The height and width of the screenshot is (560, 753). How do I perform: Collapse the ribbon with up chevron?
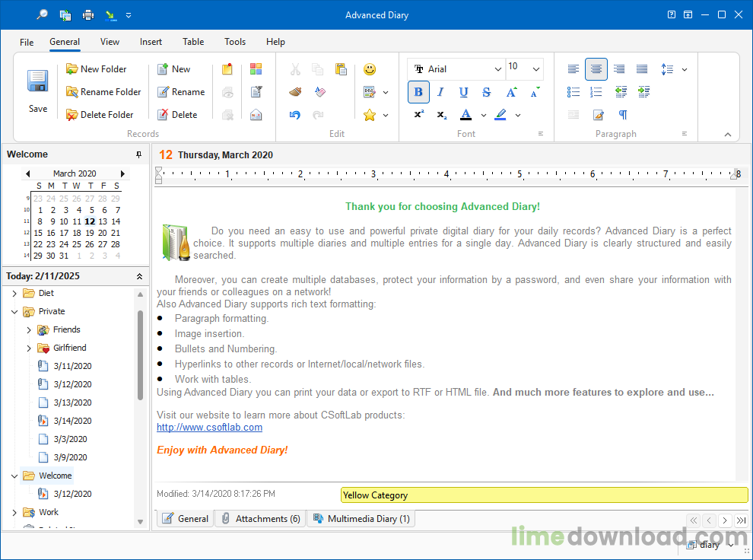(728, 135)
